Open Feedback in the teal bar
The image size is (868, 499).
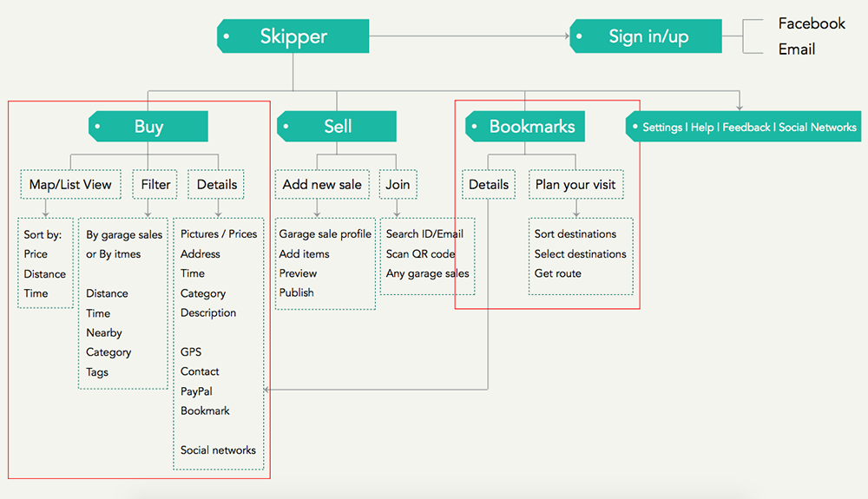[746, 128]
